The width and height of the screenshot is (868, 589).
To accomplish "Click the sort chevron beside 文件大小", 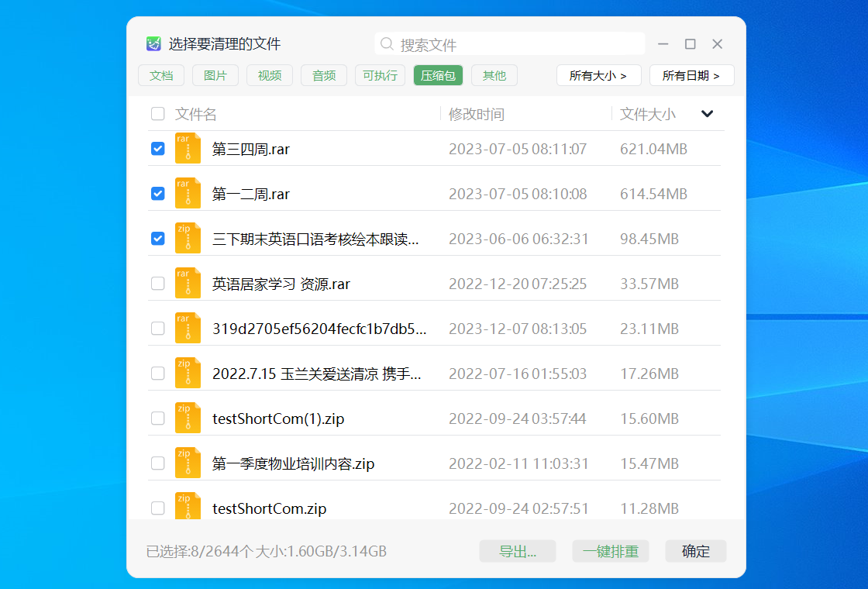I will coord(707,114).
